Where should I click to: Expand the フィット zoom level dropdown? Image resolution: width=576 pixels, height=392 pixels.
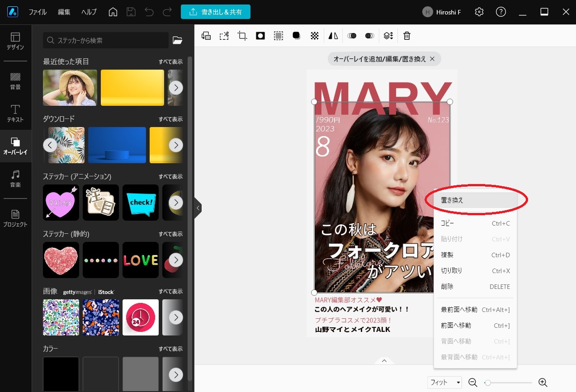pos(444,382)
